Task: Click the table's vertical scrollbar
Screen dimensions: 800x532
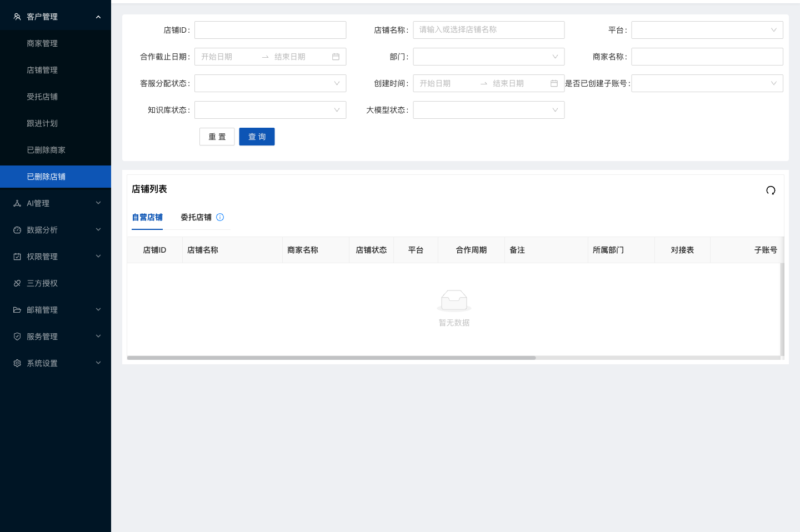Action: click(782, 310)
